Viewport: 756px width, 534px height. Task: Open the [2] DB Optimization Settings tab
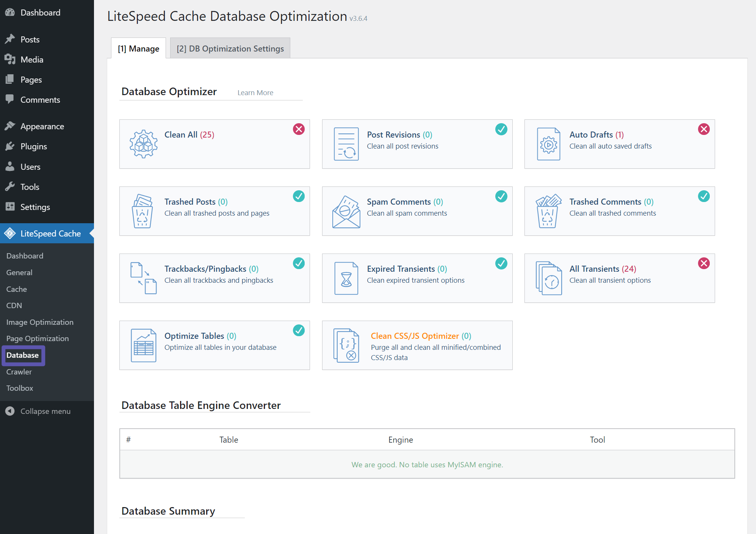tap(230, 48)
